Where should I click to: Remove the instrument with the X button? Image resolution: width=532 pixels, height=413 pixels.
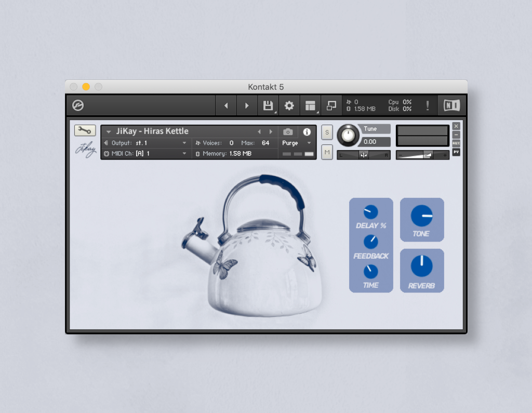pos(456,126)
